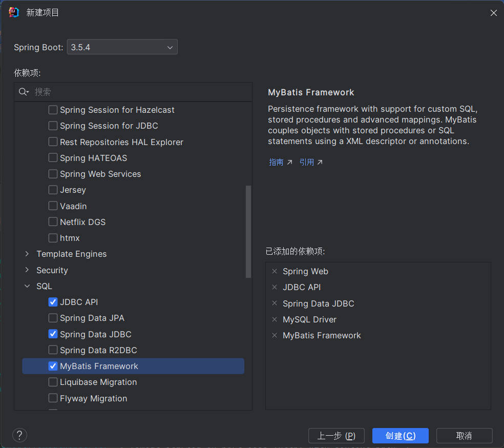Remove Spring Web from added dependencies
This screenshot has height=448, width=504.
[275, 271]
